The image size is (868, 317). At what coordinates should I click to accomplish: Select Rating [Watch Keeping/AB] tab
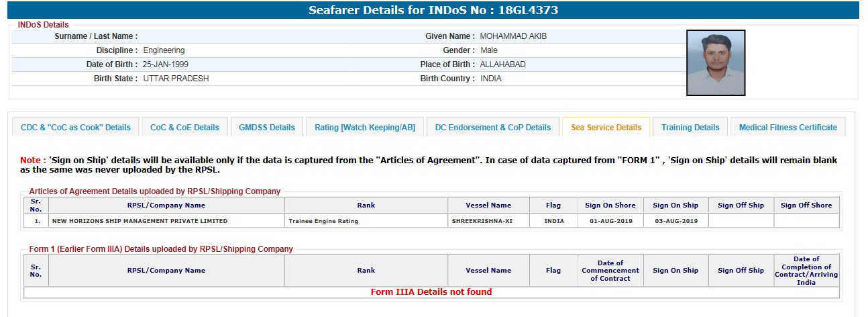[x=365, y=128]
